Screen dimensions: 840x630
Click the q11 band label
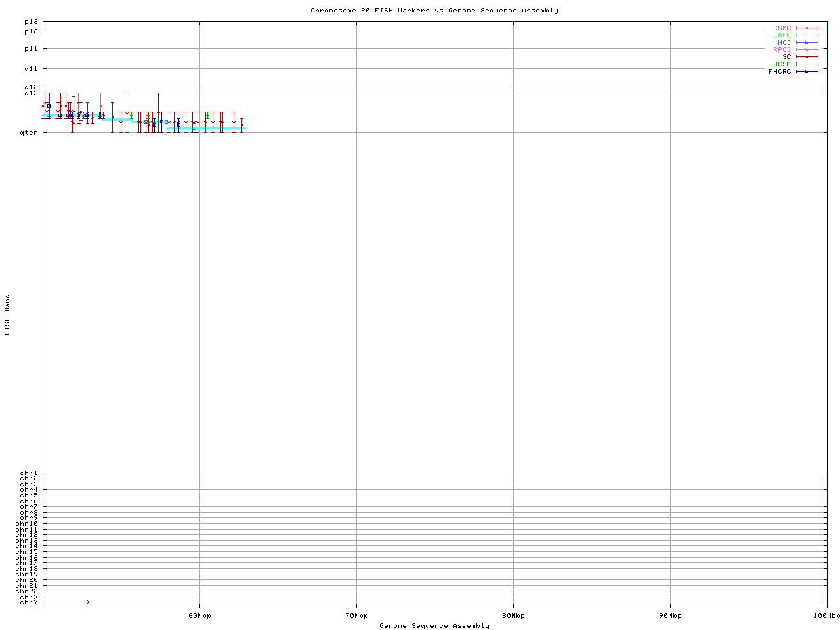[31, 69]
